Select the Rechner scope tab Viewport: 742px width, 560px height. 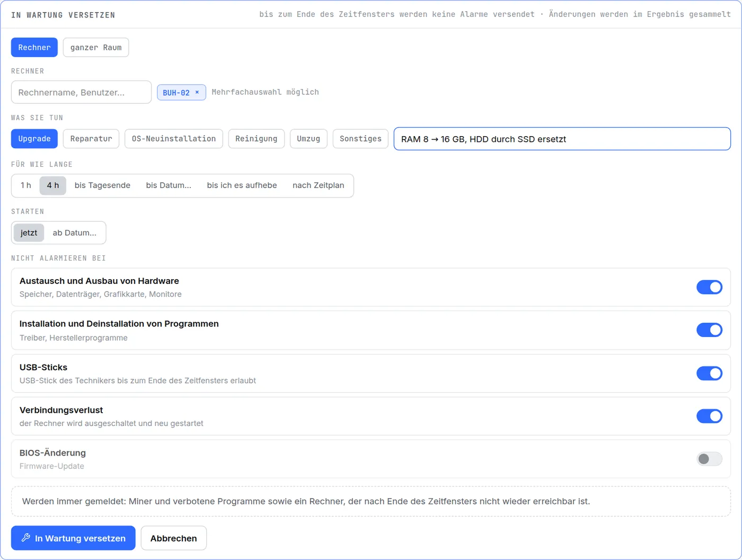coord(34,47)
